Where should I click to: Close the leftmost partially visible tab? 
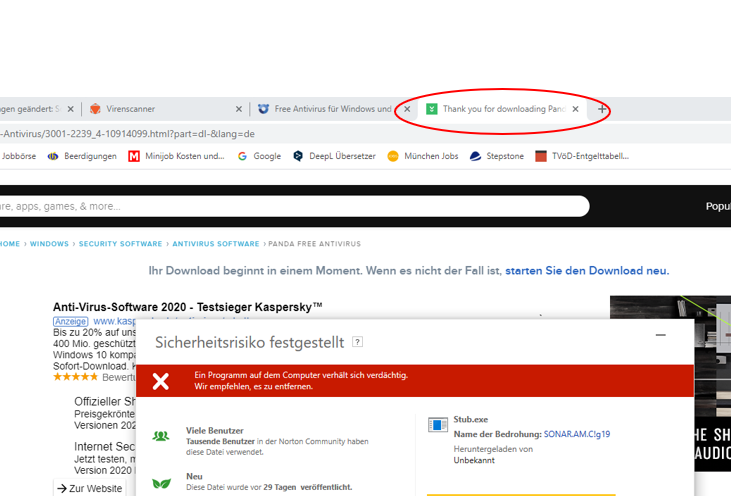[x=70, y=109]
